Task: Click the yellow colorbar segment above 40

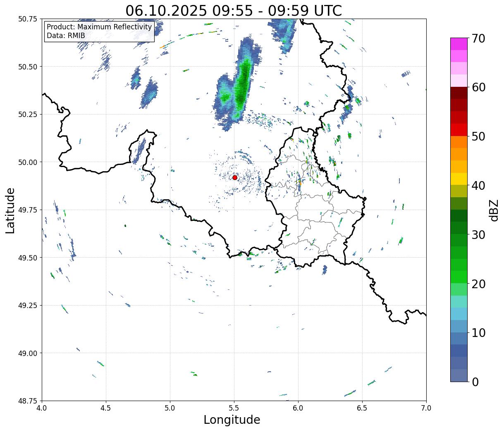Action: click(459, 179)
